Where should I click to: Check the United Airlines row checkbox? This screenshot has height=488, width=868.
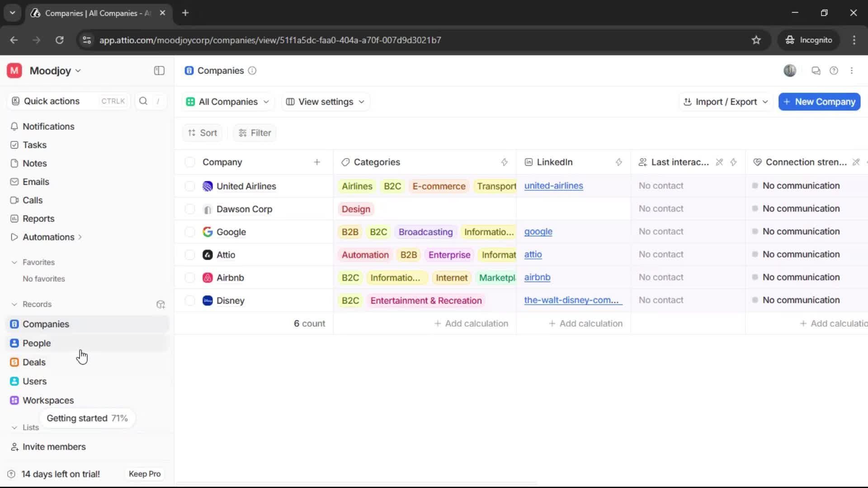[190, 186]
